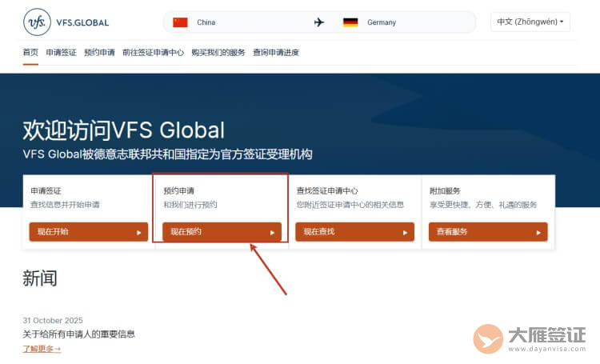Click the 31 October 2025 date text

click(x=53, y=320)
